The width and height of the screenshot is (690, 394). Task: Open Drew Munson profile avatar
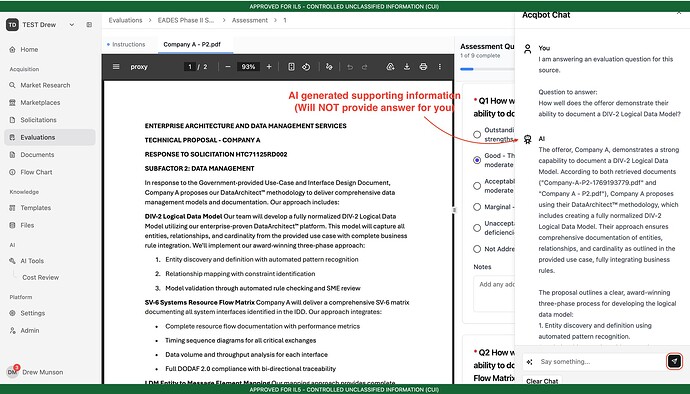[12, 372]
